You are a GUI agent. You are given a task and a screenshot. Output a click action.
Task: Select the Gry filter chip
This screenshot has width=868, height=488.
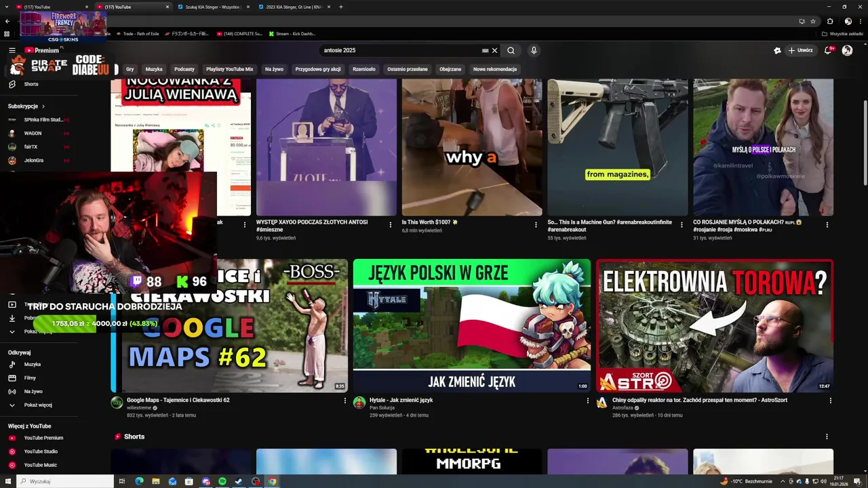pyautogui.click(x=130, y=69)
